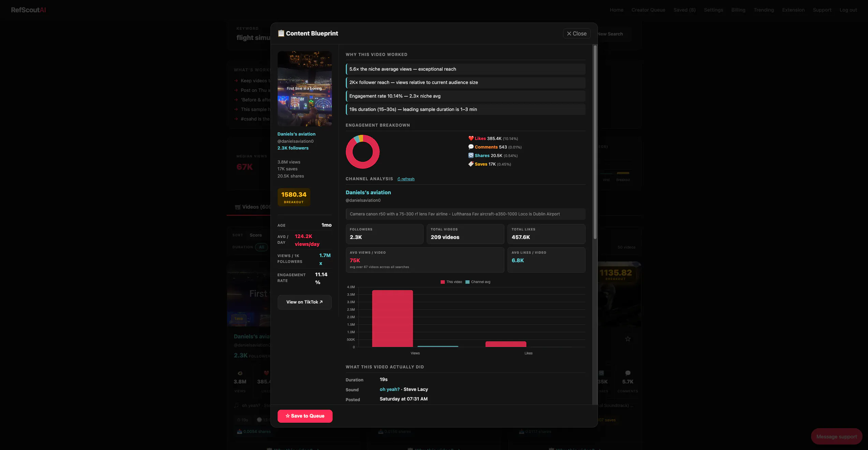Click the '2.3K followers' text under channel name
Viewport: 868px width, 450px height.
[x=293, y=148]
